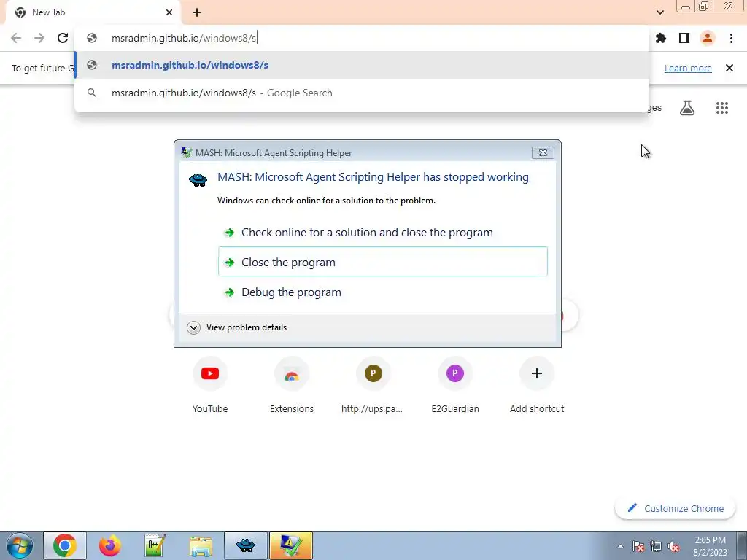The height and width of the screenshot is (560, 747).
Task: Open the Chrome Extensions puzzle icon
Action: (661, 38)
